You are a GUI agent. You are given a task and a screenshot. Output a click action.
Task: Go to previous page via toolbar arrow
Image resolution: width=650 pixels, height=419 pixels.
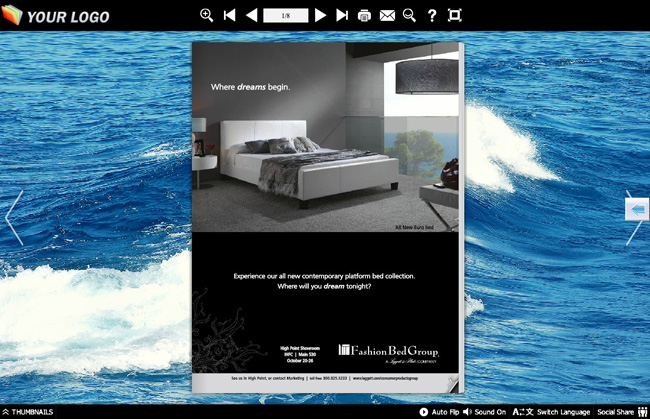[251, 16]
